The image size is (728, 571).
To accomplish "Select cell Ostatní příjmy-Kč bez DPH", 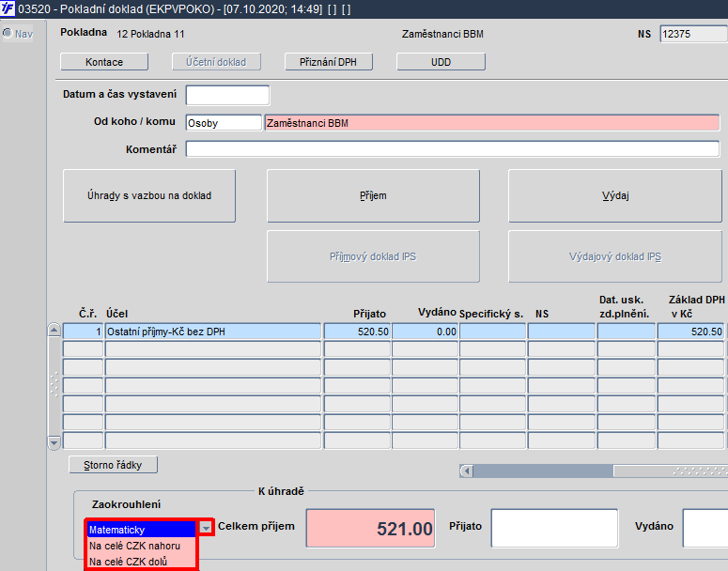I will [x=212, y=332].
